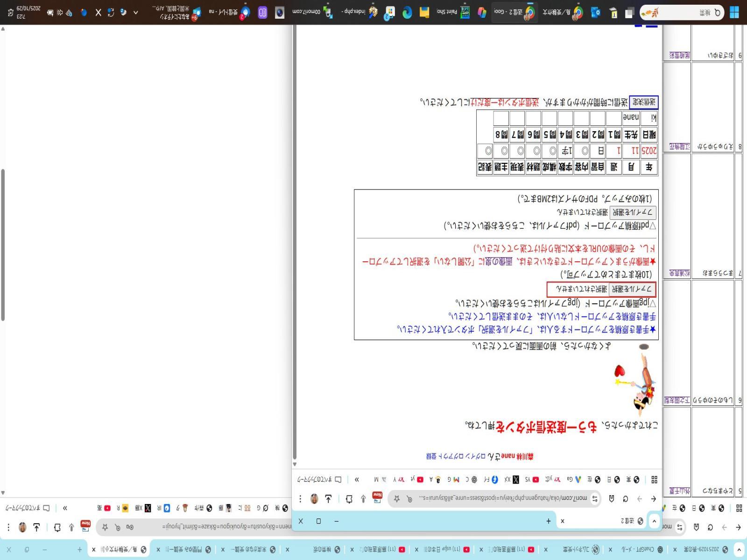The height and width of the screenshot is (560, 747).
Task: Open Windows Start button on the taskbar
Action: click(x=734, y=13)
